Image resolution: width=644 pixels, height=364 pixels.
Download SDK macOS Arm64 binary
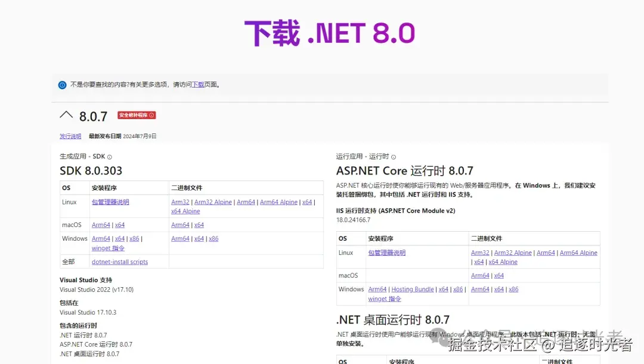click(x=180, y=225)
